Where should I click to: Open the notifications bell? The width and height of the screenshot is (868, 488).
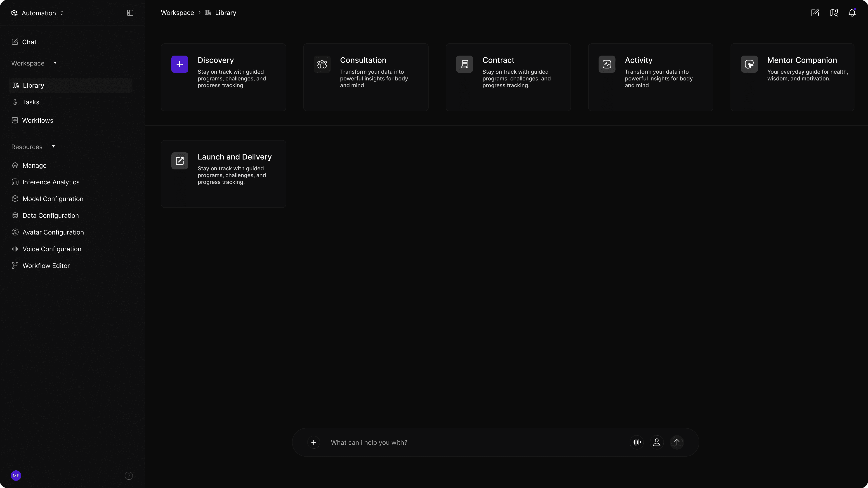click(x=852, y=13)
